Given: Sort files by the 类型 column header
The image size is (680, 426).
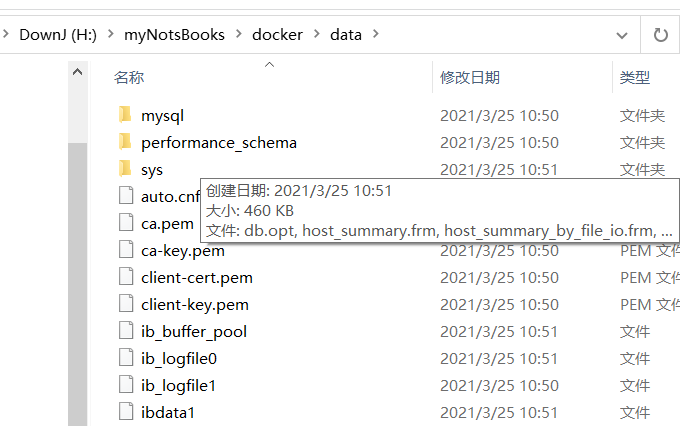Looking at the screenshot, I should [x=635, y=77].
